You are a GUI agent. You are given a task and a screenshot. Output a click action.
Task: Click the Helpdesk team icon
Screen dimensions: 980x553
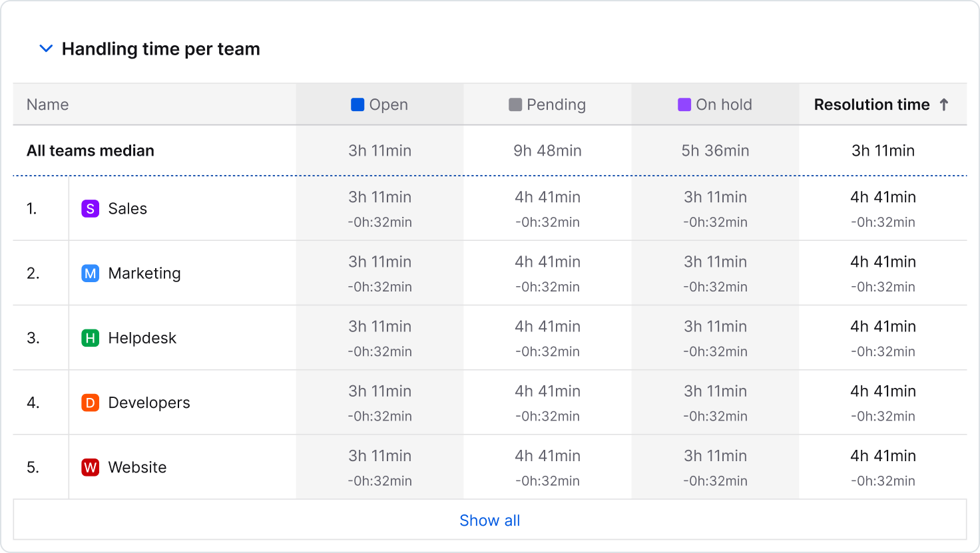pyautogui.click(x=90, y=337)
